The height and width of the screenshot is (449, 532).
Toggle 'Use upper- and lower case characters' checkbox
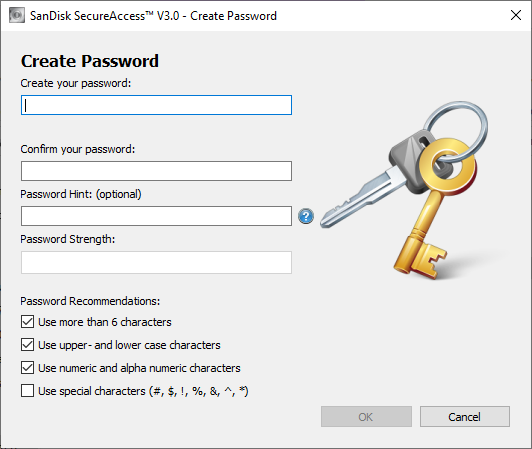coord(27,345)
